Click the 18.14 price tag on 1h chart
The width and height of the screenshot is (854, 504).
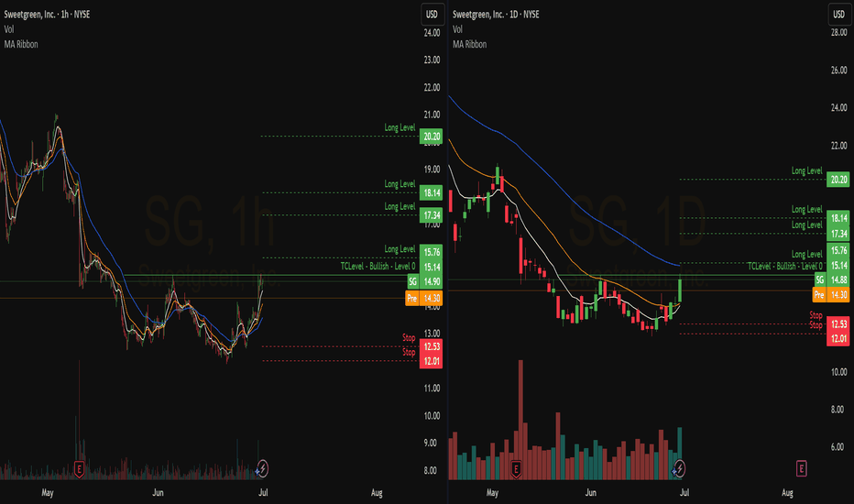[431, 192]
